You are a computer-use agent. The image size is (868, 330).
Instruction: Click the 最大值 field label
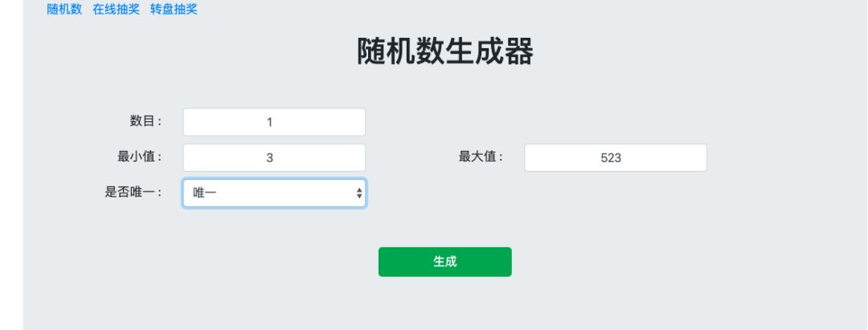point(481,157)
